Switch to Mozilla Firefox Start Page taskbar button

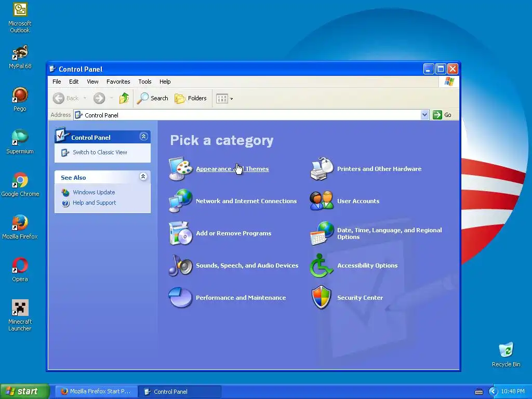[96, 391]
